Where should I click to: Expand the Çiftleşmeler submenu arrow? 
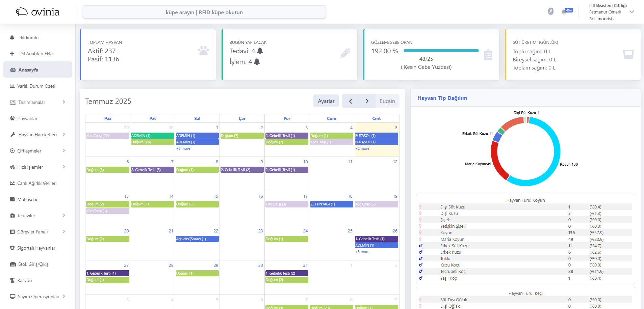(64, 150)
